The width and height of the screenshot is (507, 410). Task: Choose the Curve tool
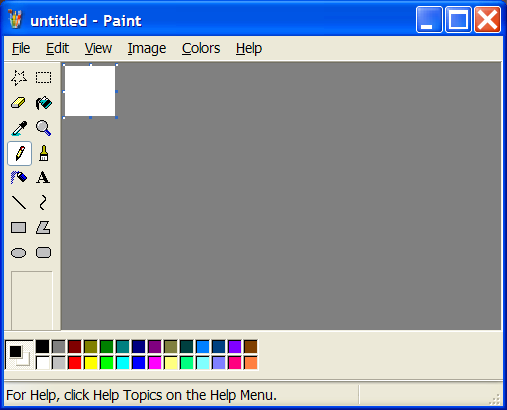pos(44,203)
